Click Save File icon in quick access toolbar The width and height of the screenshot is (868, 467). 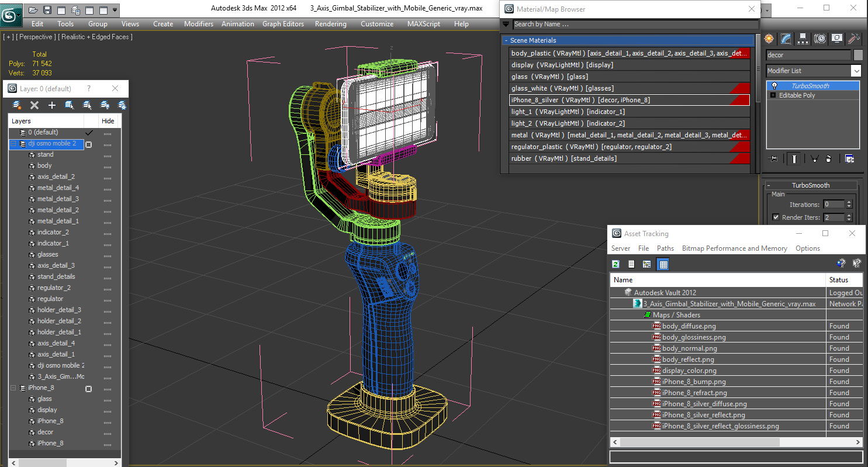47,10
